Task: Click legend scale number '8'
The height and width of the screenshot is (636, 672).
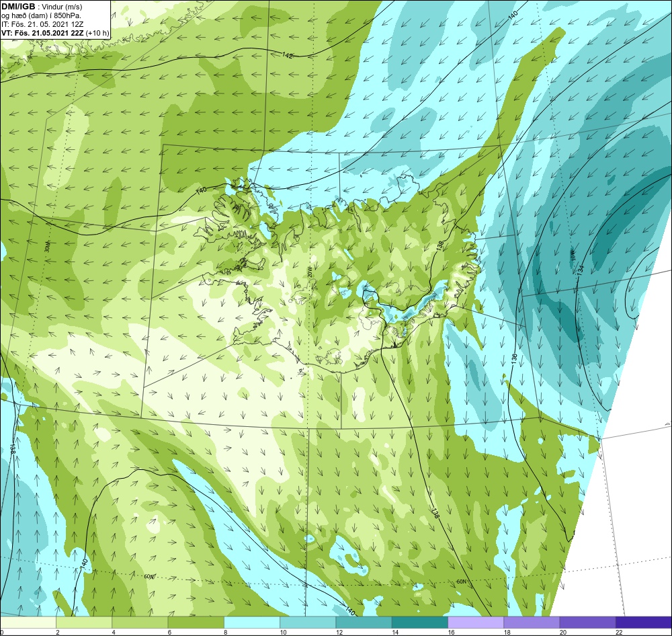Action: pyautogui.click(x=225, y=632)
